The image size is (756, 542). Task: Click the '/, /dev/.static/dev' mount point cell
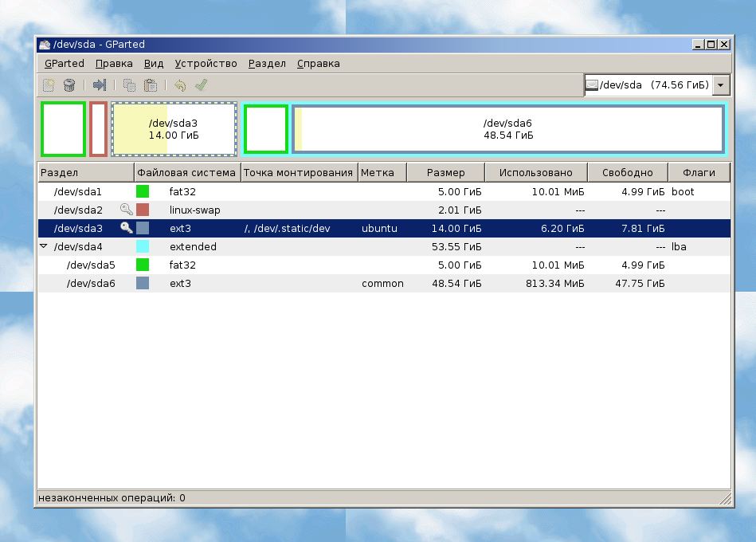click(x=288, y=228)
